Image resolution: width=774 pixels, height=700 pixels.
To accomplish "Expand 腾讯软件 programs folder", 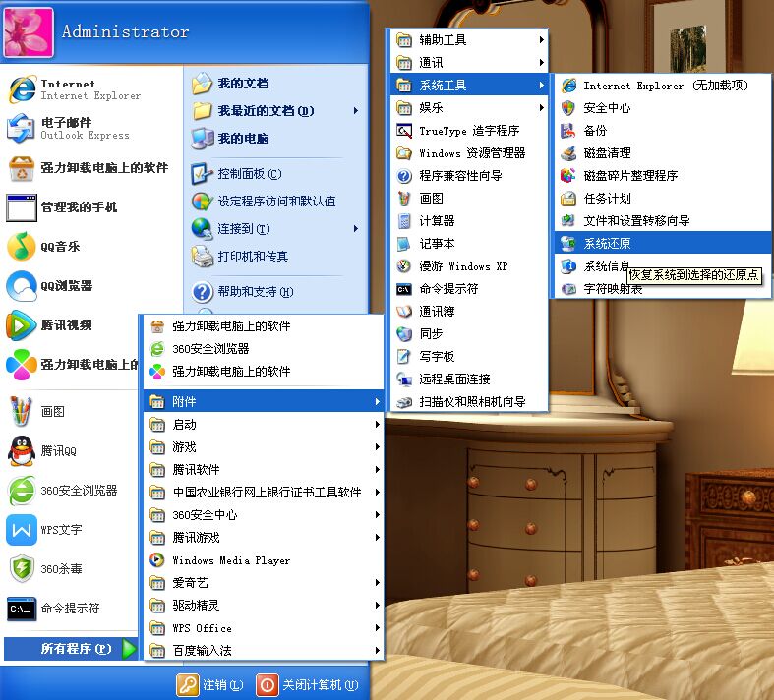I will 265,470.
